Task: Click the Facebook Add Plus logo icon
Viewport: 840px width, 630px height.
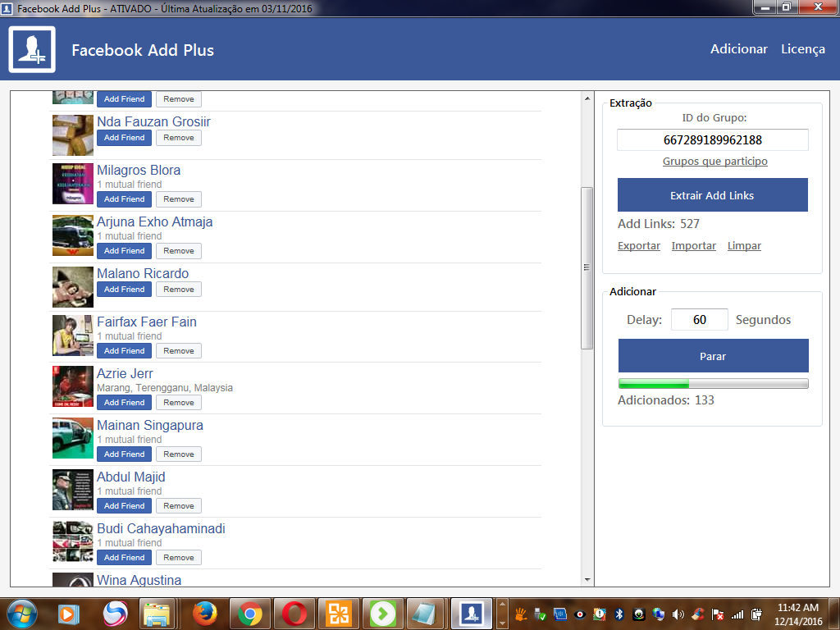Action: (32, 49)
